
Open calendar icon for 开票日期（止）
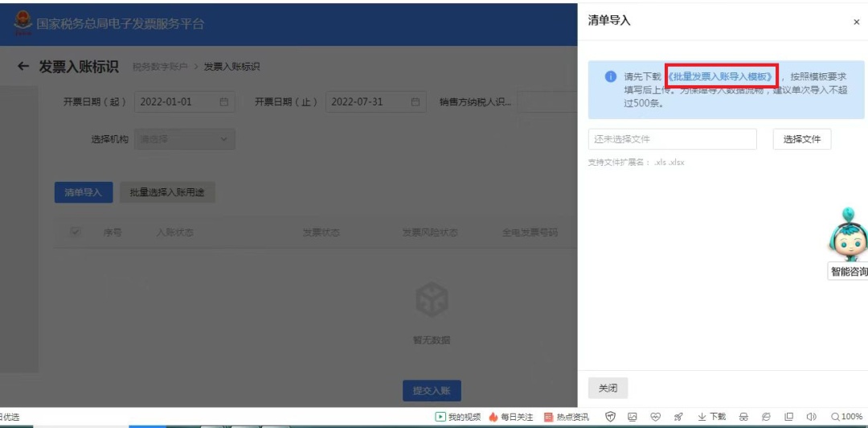[x=416, y=102]
